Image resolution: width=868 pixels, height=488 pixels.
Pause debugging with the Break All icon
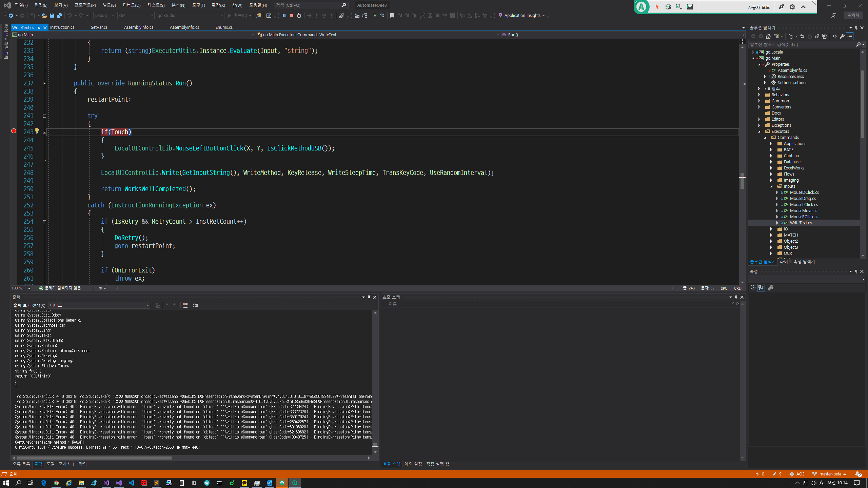284,16
